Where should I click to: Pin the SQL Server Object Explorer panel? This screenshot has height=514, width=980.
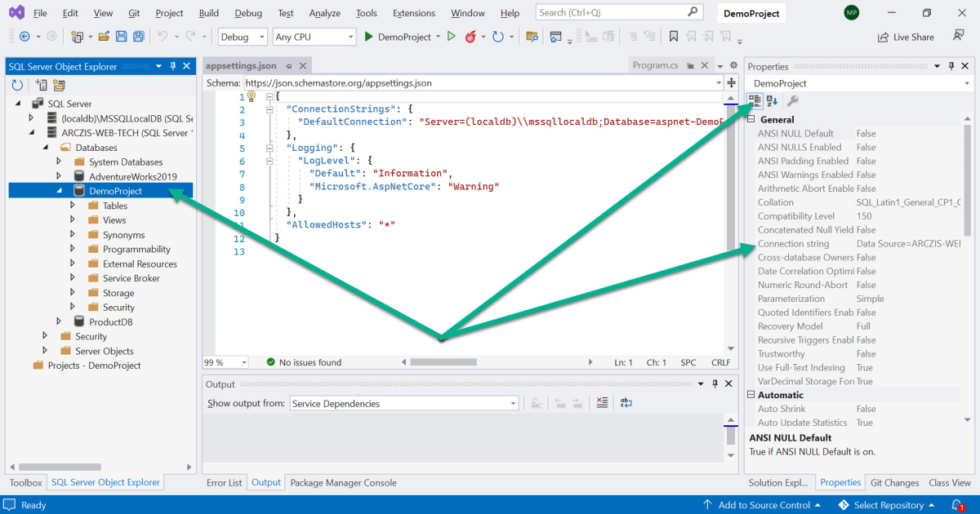(173, 66)
